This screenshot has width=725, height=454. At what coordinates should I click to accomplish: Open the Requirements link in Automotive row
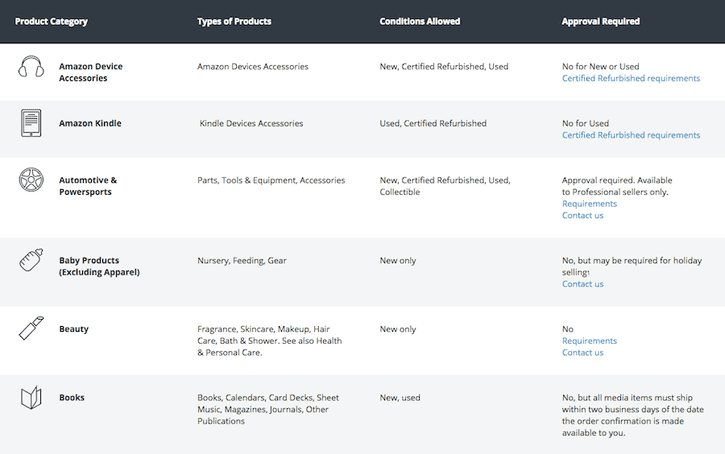[x=589, y=204]
